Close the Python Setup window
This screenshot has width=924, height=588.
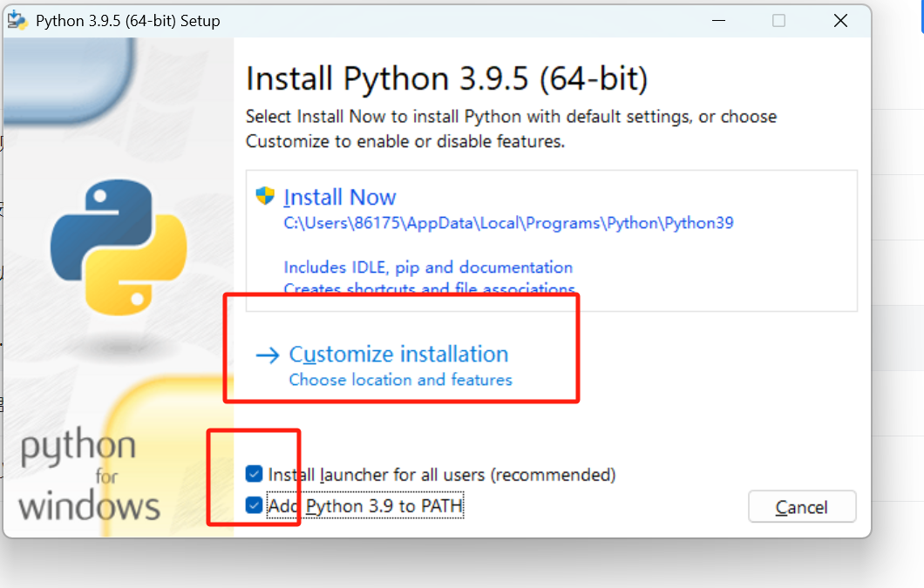(840, 21)
